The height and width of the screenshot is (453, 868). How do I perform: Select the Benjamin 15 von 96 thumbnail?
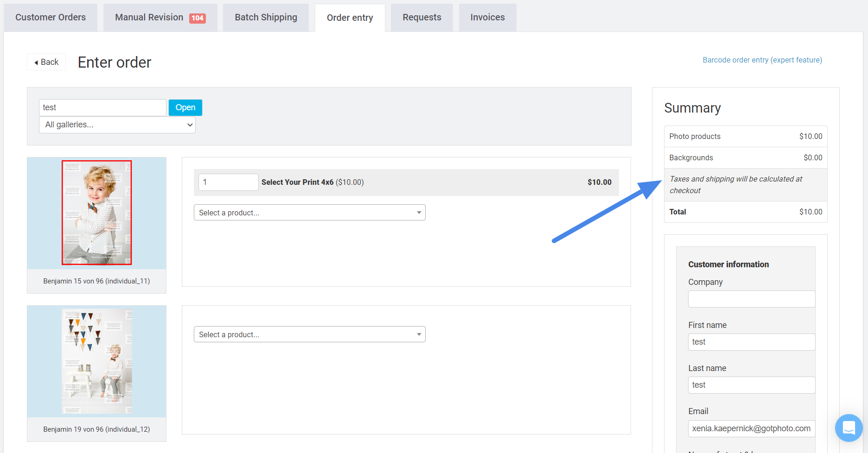pyautogui.click(x=97, y=213)
